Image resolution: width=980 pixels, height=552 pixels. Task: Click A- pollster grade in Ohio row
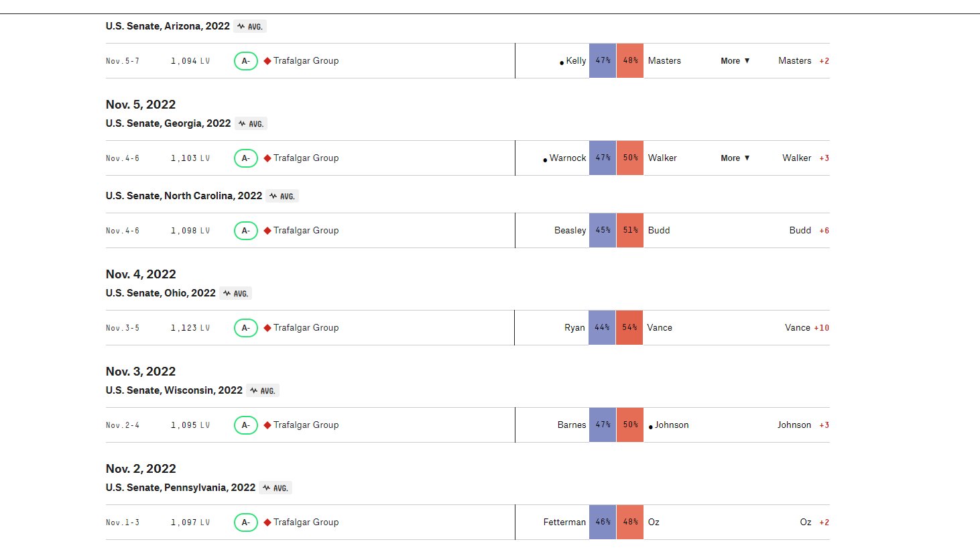246,328
